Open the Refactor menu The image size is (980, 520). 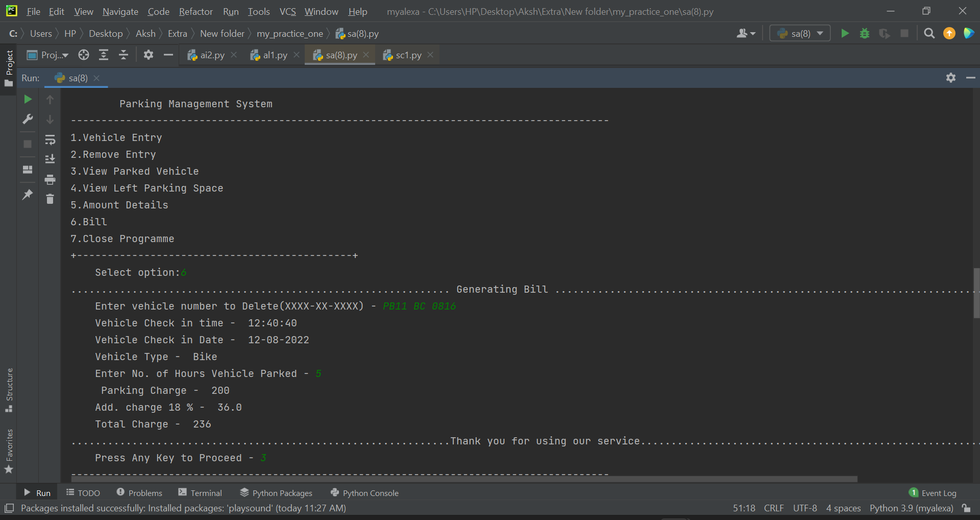click(196, 11)
